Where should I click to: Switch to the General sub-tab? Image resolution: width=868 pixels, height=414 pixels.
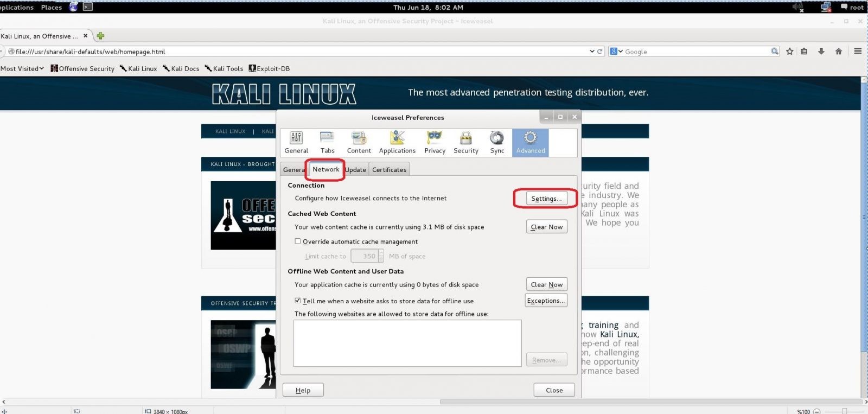pos(293,169)
